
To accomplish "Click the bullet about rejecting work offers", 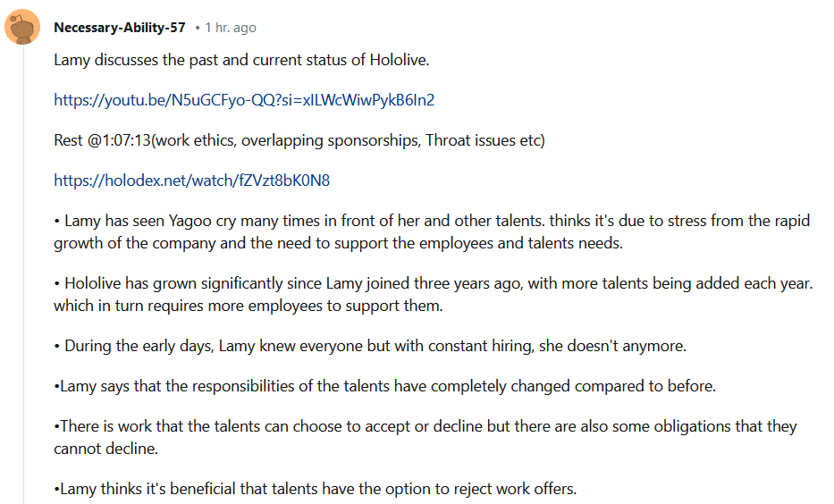I will point(315,489).
